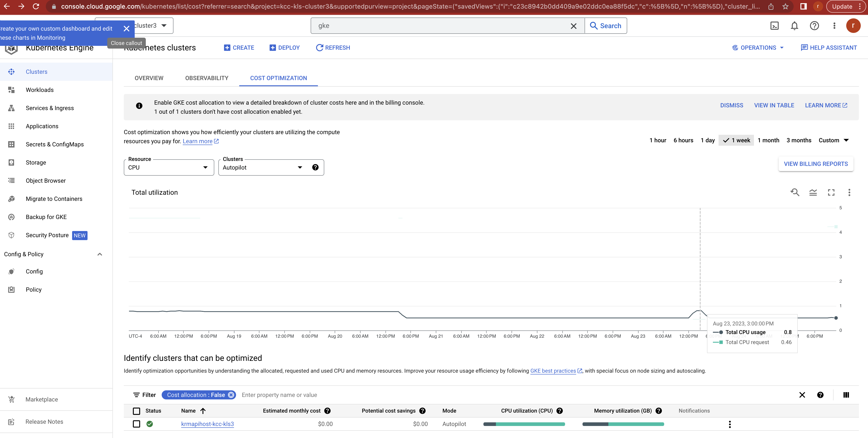Screen dimensions: 868x438
Task: Collapse the Config & Policy section
Action: pyautogui.click(x=100, y=254)
